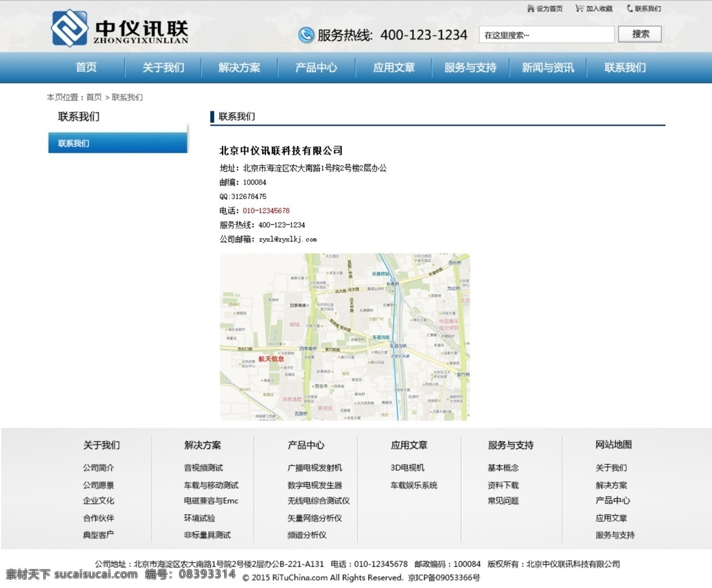Open footer link 广播电视发射机

point(315,468)
